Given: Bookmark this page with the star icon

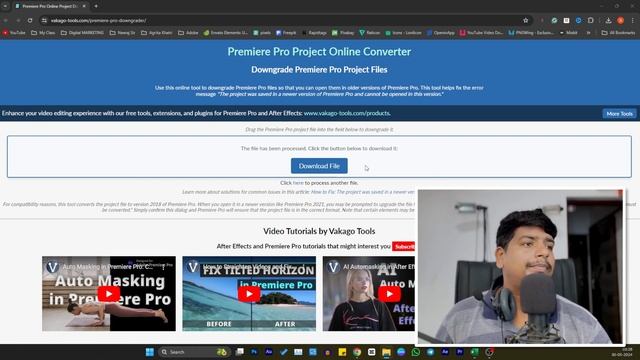Looking at the screenshot, I should [x=526, y=20].
